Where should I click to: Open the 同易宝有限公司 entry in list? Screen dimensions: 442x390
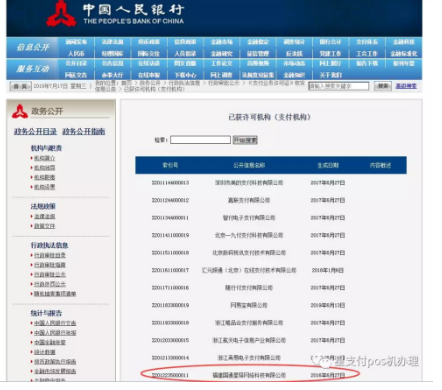tap(249, 305)
